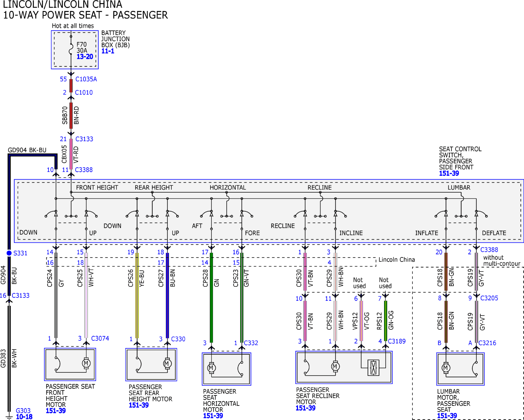Select the CPS23 wire label
524x420 pixels.
236,278
